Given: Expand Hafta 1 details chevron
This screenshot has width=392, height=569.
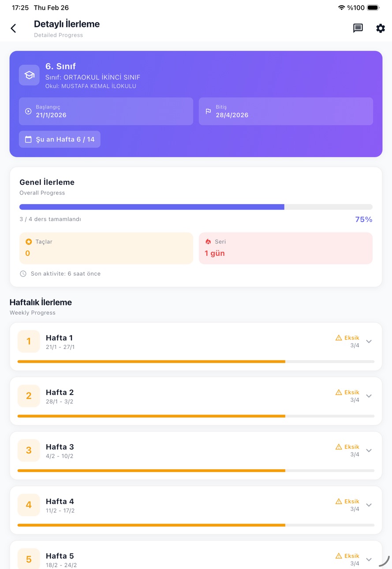Looking at the screenshot, I should tap(369, 341).
